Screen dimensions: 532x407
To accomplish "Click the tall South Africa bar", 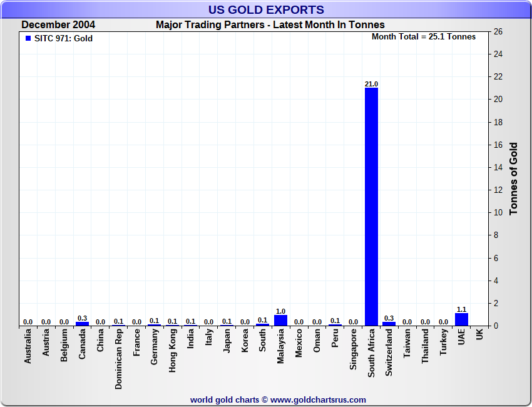I will pyautogui.click(x=371, y=207).
